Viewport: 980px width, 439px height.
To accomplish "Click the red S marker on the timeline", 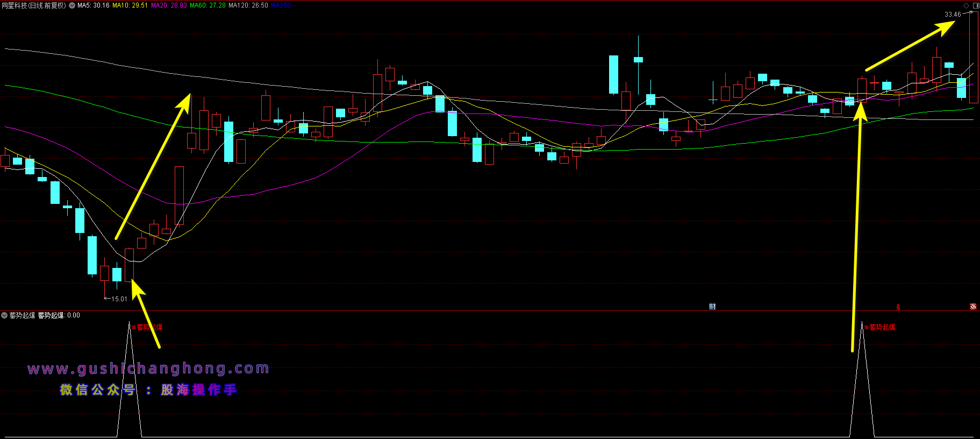I will pyautogui.click(x=898, y=307).
